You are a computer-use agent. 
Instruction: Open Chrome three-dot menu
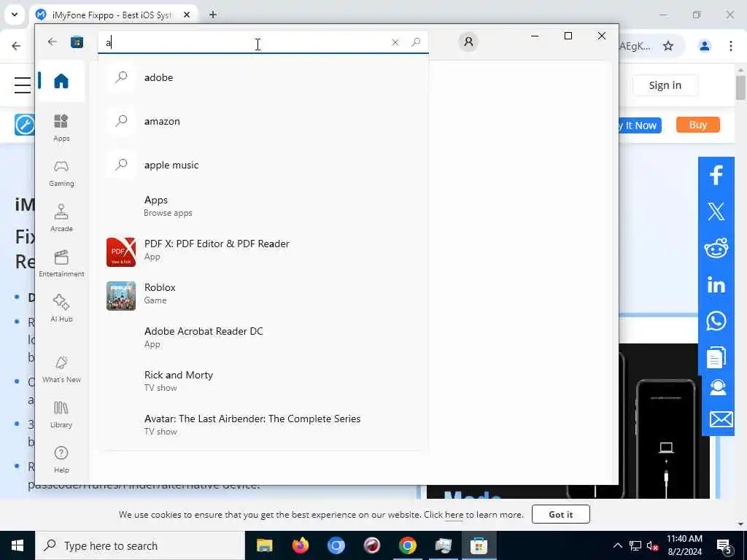[731, 46]
